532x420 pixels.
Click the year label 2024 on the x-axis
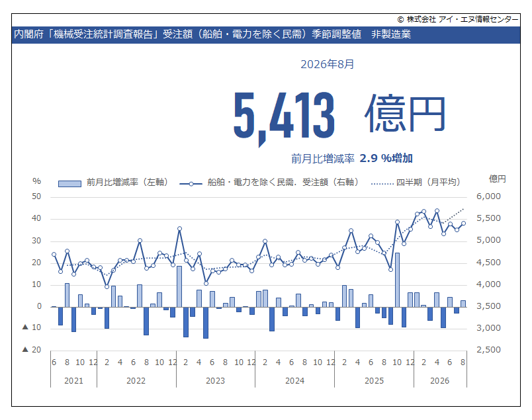295,381
